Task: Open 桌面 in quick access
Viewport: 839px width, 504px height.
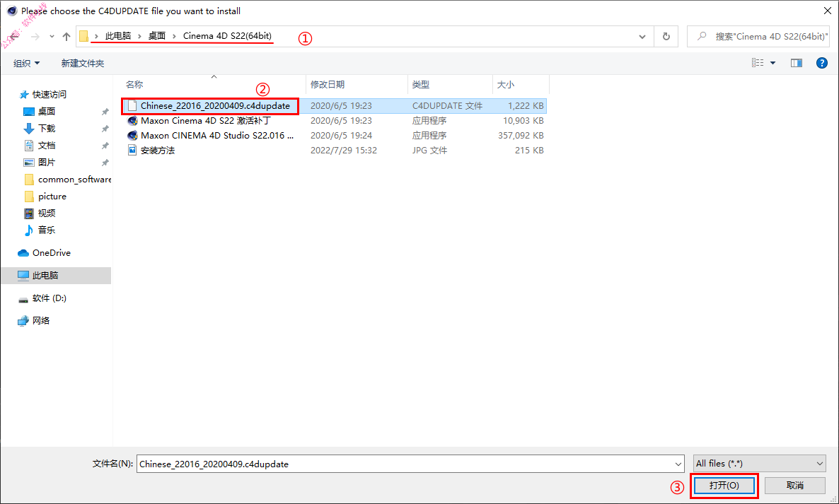Action: pos(47,111)
